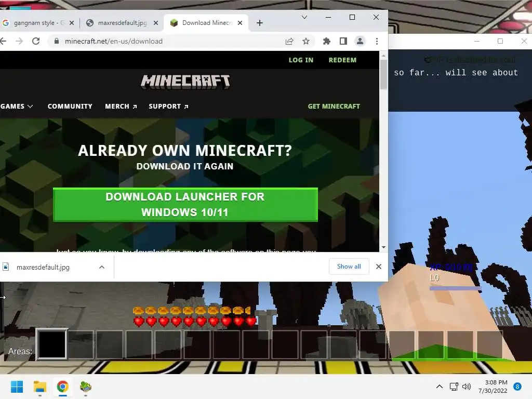The height and width of the screenshot is (399, 532).
Task: Select first black hotbar slot in game
Action: click(x=51, y=344)
